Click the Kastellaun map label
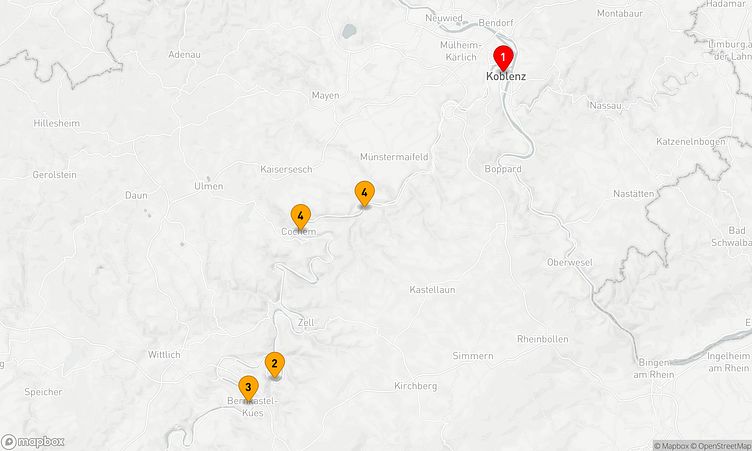The width and height of the screenshot is (752, 451). pyautogui.click(x=432, y=290)
